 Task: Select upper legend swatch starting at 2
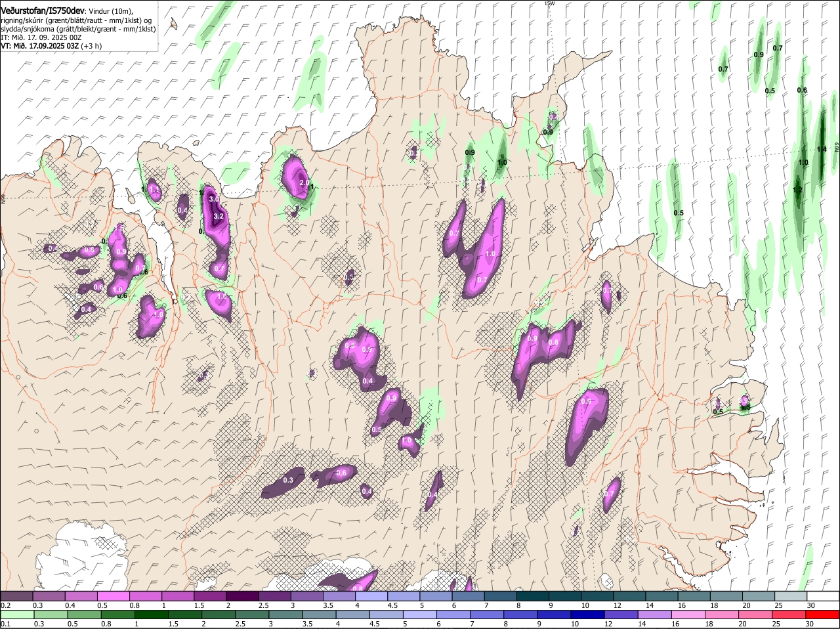(242, 596)
